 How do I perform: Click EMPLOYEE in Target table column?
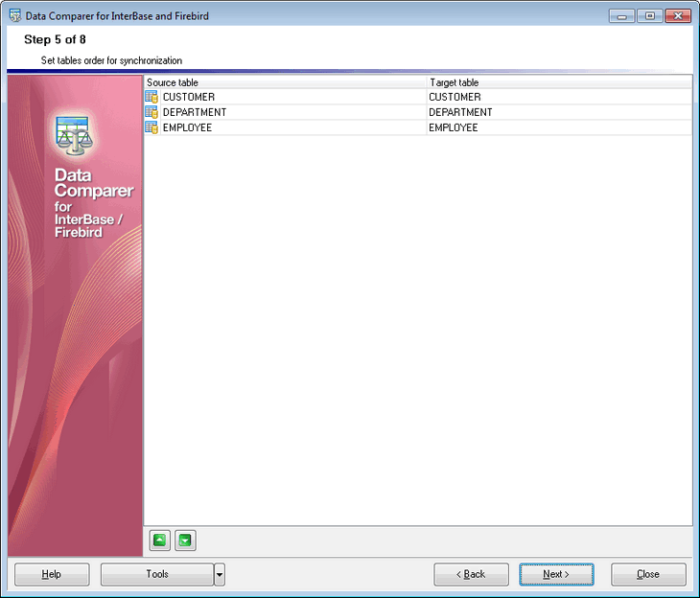454,127
